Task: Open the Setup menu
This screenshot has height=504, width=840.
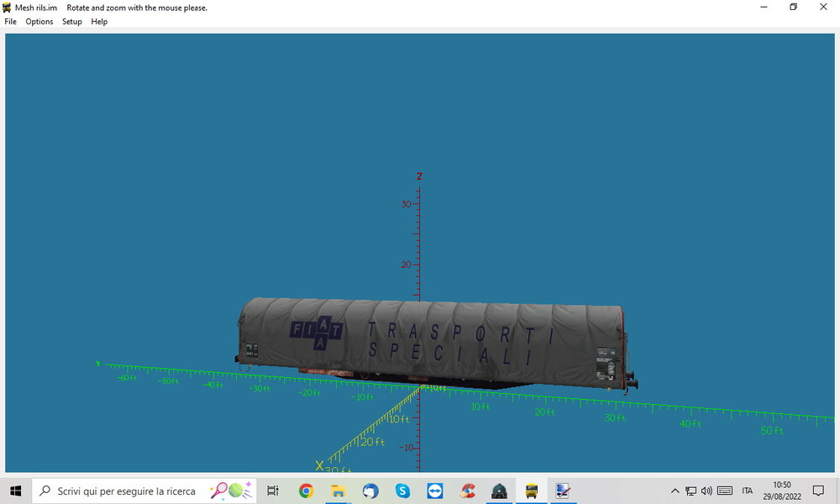Action: pyautogui.click(x=71, y=22)
